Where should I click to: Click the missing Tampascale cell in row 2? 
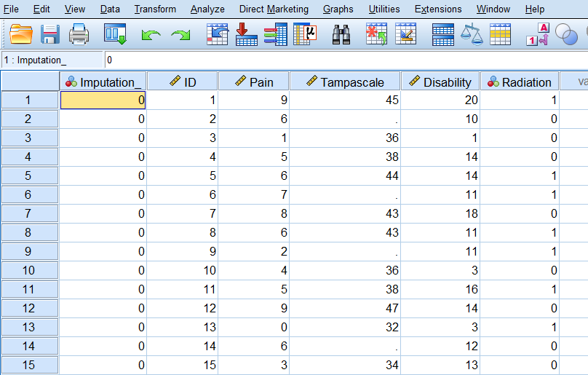[x=345, y=119]
